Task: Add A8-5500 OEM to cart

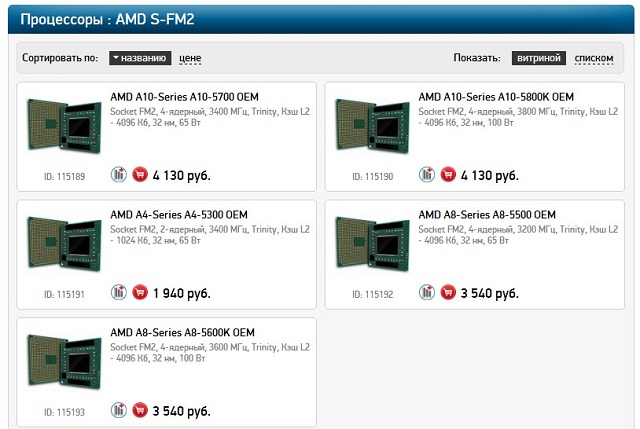Action: pyautogui.click(x=448, y=292)
